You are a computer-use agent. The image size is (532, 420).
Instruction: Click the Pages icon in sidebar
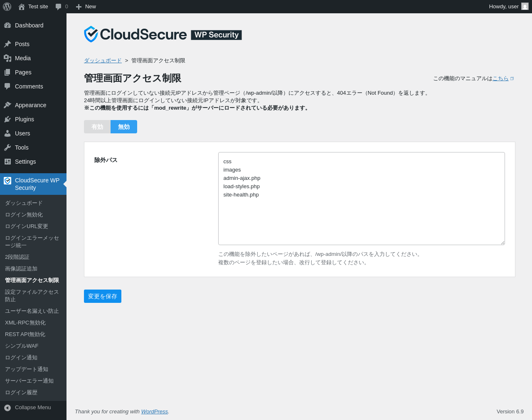click(7, 72)
